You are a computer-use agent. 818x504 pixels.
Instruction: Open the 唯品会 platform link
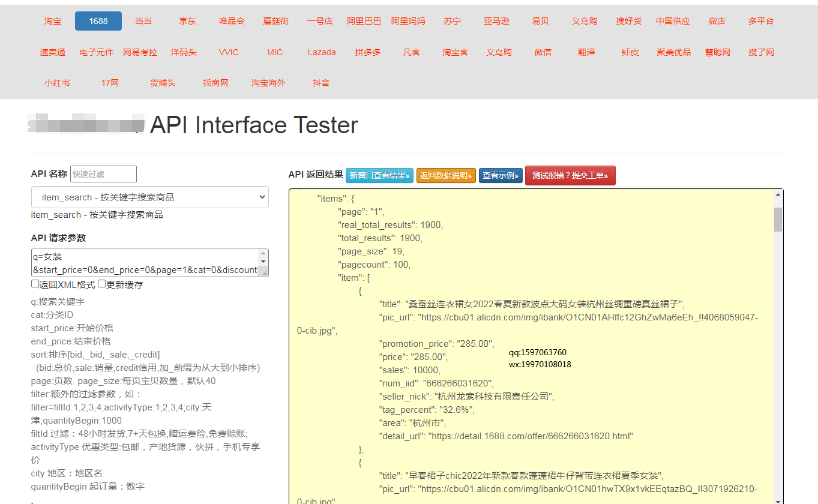pos(232,21)
